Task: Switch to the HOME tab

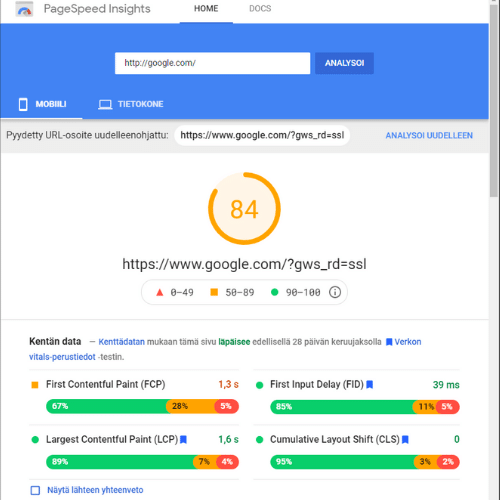Action: [206, 9]
